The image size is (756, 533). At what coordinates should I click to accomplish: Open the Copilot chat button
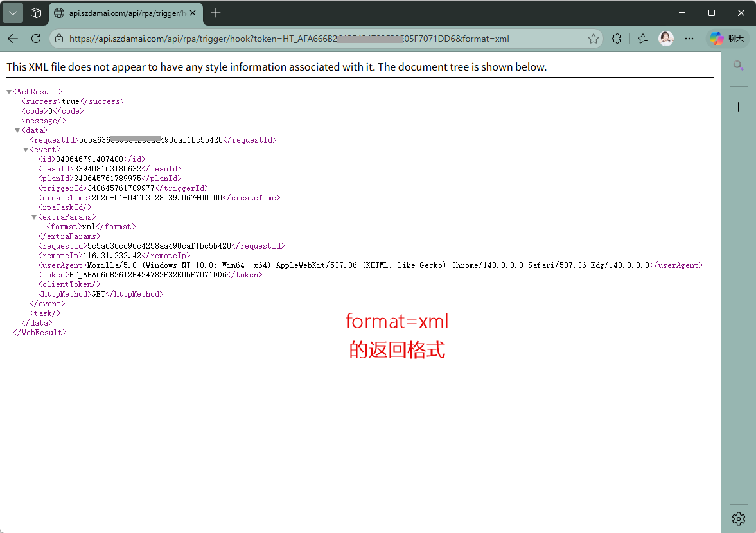tap(728, 39)
